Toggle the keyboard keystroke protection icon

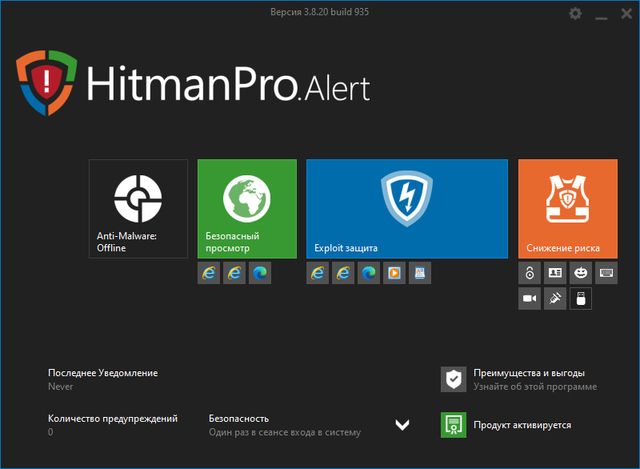click(x=606, y=273)
